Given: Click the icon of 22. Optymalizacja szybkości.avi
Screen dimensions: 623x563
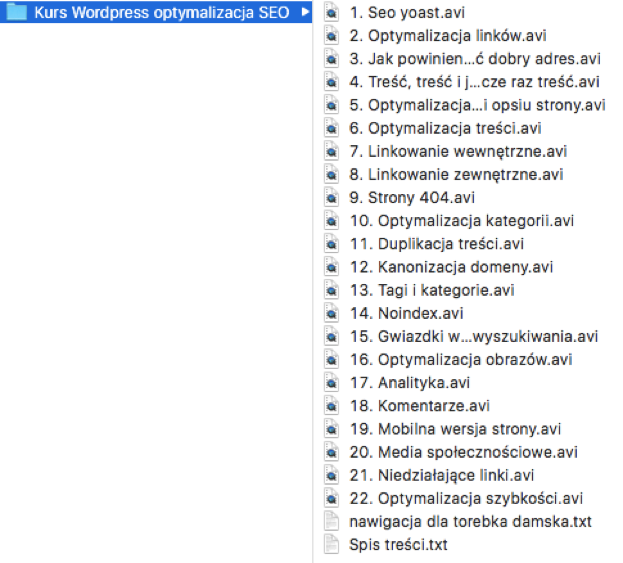Looking at the screenshot, I should click(331, 498).
